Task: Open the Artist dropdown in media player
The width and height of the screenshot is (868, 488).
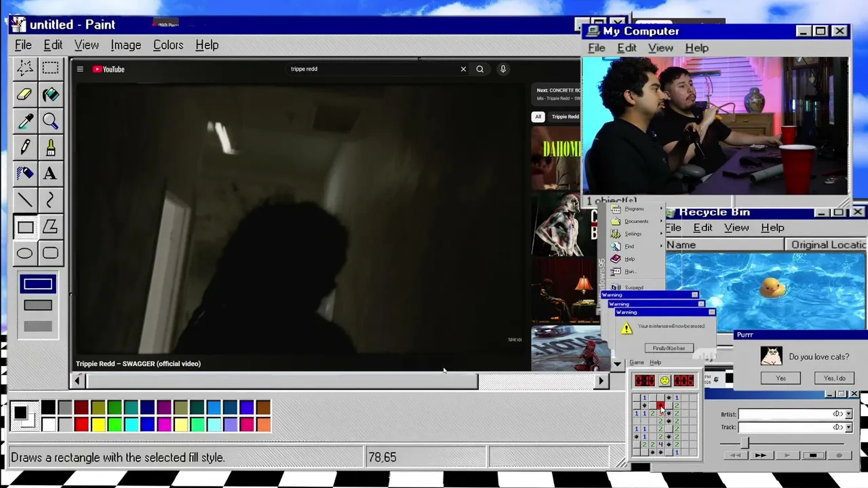Action: click(x=848, y=414)
